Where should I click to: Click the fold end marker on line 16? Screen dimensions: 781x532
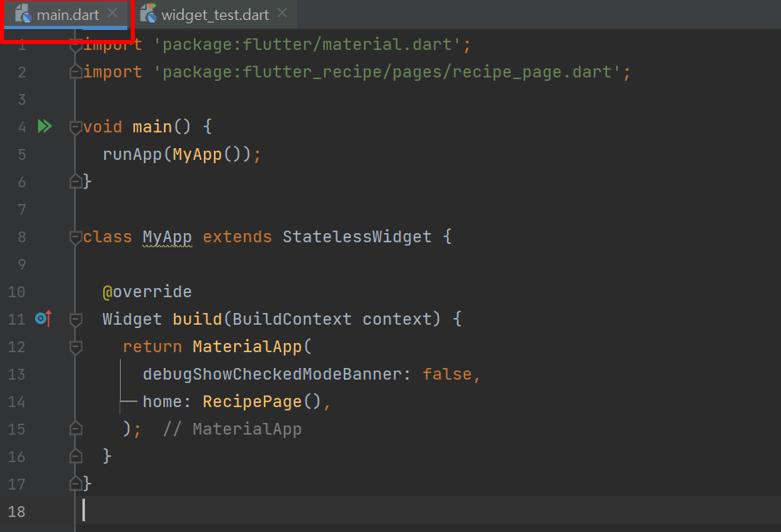[76, 455]
